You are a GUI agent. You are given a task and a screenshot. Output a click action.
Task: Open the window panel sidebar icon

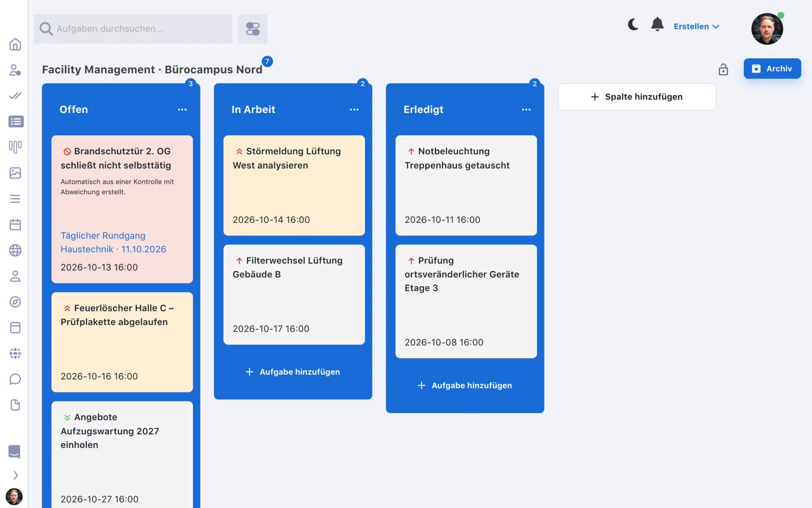click(15, 327)
